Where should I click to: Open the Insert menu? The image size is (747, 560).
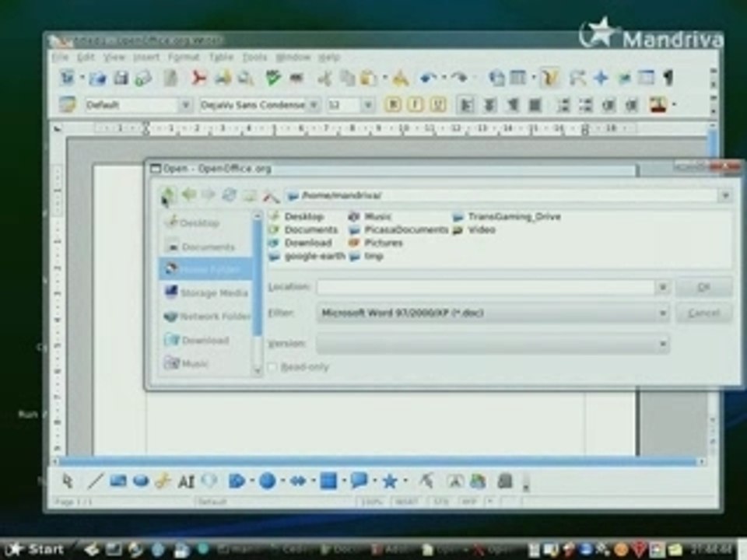tap(146, 57)
